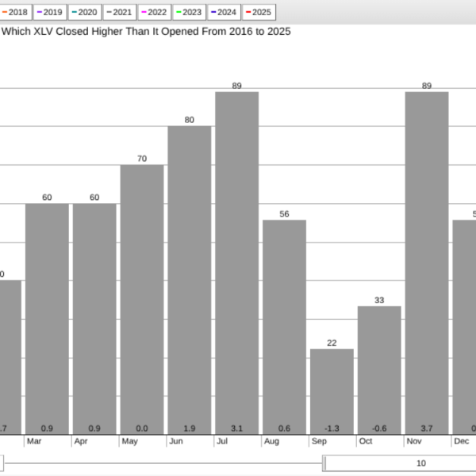Click the Nov axis label
Image resolution: width=476 pixels, height=476 pixels.
pos(414,441)
